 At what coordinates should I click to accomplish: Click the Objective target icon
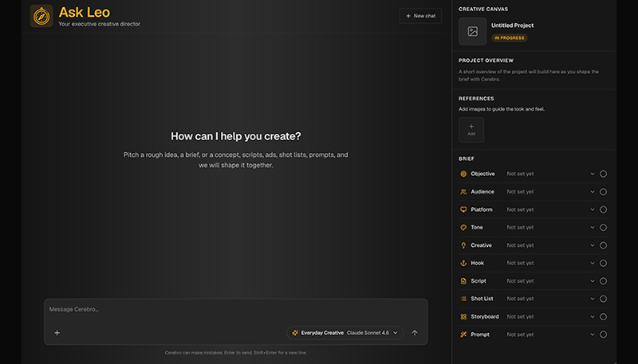click(x=463, y=174)
